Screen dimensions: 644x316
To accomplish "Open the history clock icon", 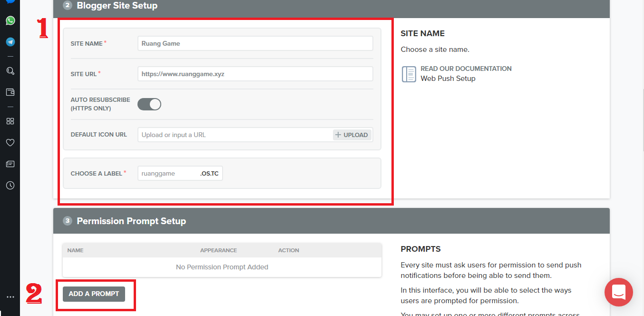I will click(x=10, y=185).
